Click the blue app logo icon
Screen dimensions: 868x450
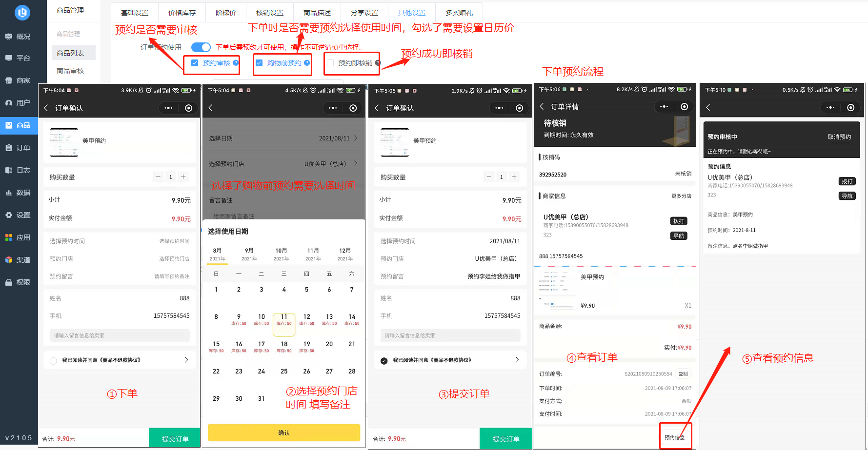point(22,13)
